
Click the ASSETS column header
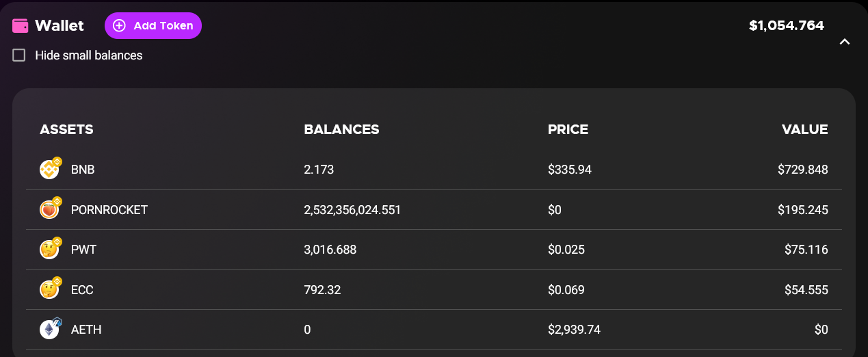pyautogui.click(x=66, y=129)
